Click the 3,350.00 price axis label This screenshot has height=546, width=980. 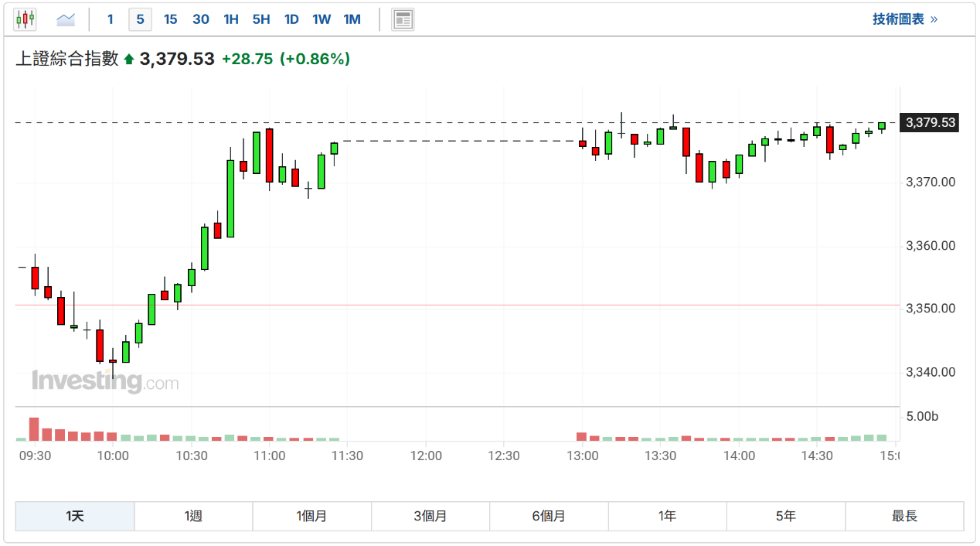pyautogui.click(x=931, y=309)
